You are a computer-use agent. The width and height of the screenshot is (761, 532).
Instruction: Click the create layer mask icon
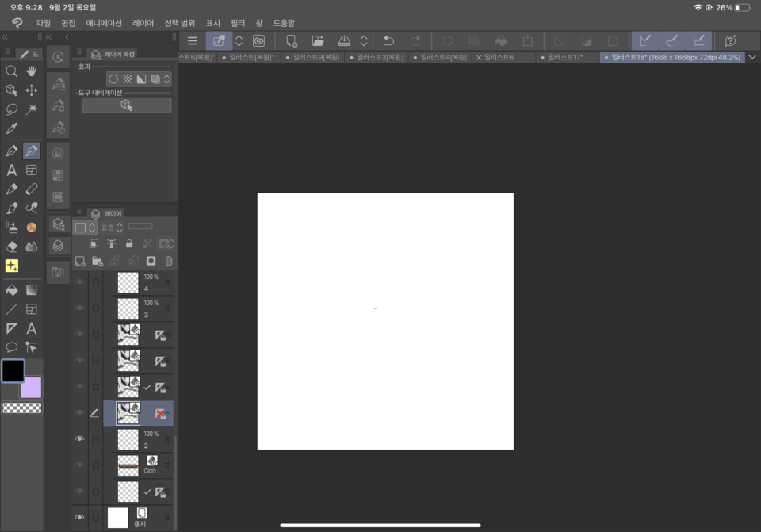[x=151, y=261]
